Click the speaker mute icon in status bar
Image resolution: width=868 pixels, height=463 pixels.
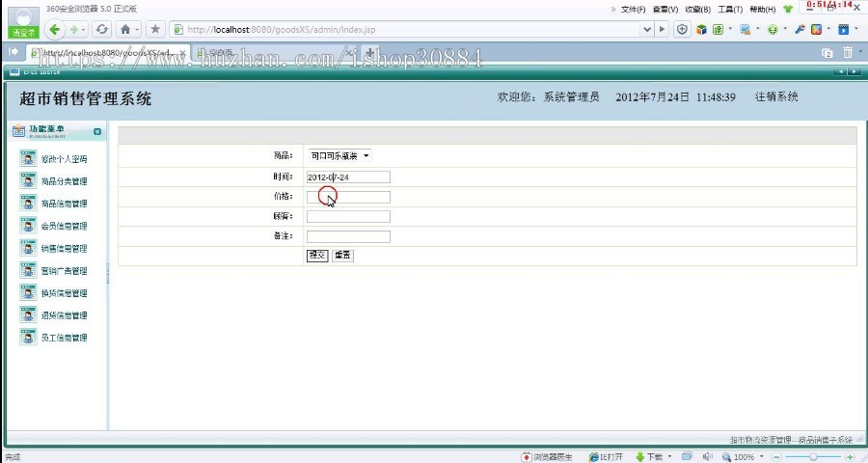[707, 456]
